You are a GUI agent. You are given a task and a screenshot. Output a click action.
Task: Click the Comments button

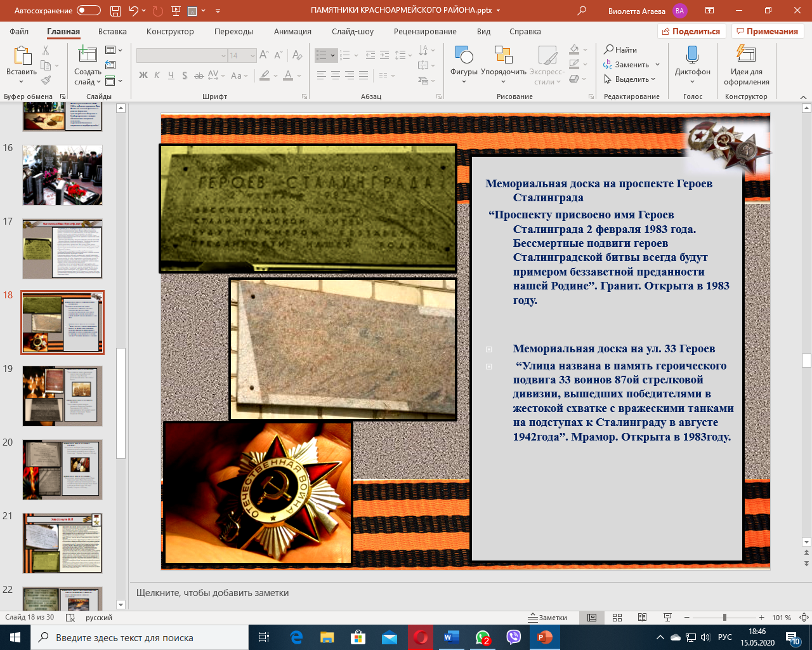[x=767, y=32]
